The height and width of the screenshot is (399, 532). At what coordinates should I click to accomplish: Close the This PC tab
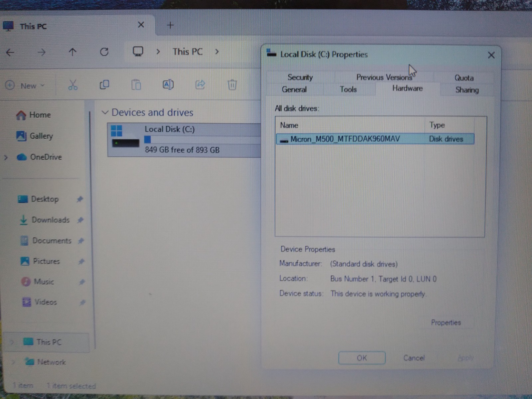tap(141, 25)
